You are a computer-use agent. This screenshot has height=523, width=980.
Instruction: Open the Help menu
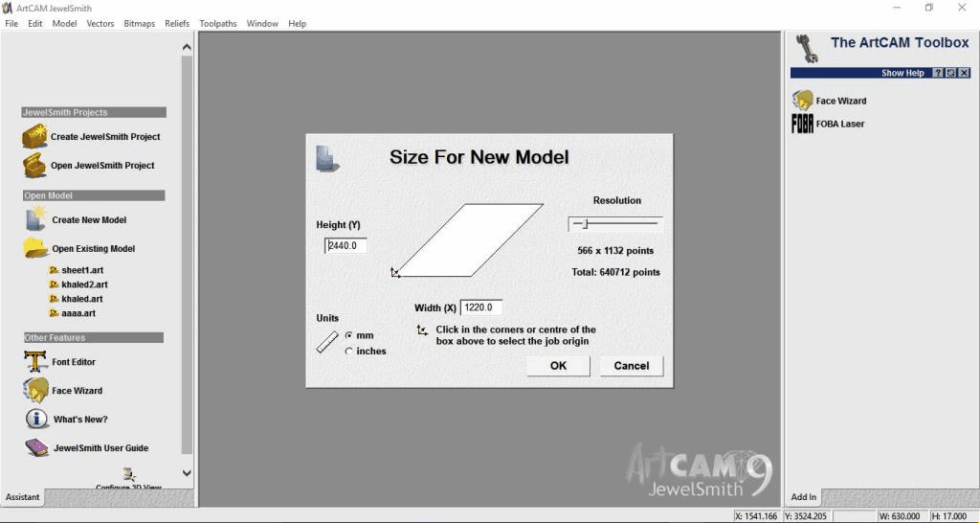pyautogui.click(x=297, y=24)
